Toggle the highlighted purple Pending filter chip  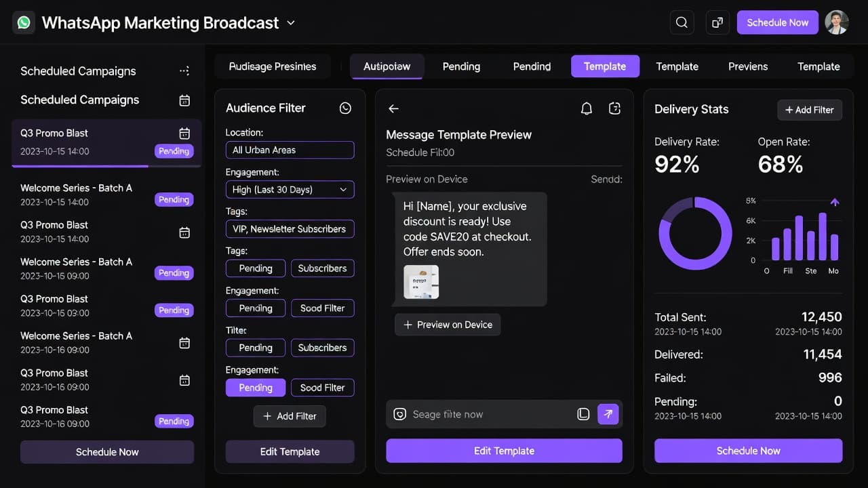point(256,388)
